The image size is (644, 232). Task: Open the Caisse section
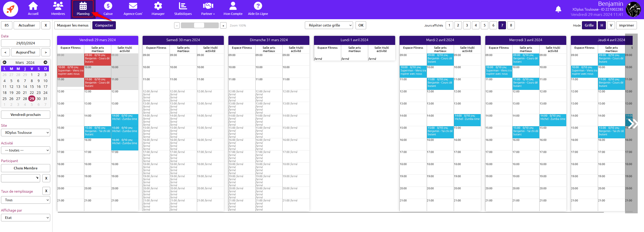coord(108,8)
